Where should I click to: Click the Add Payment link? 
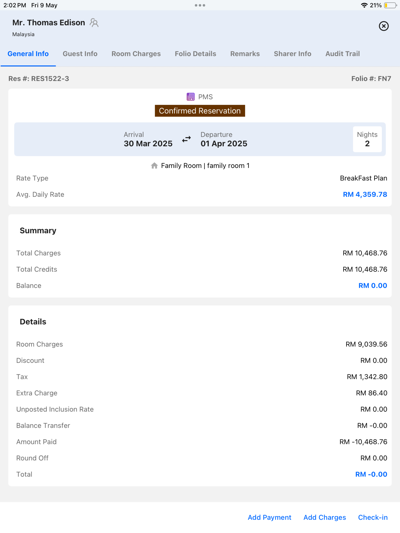click(269, 517)
